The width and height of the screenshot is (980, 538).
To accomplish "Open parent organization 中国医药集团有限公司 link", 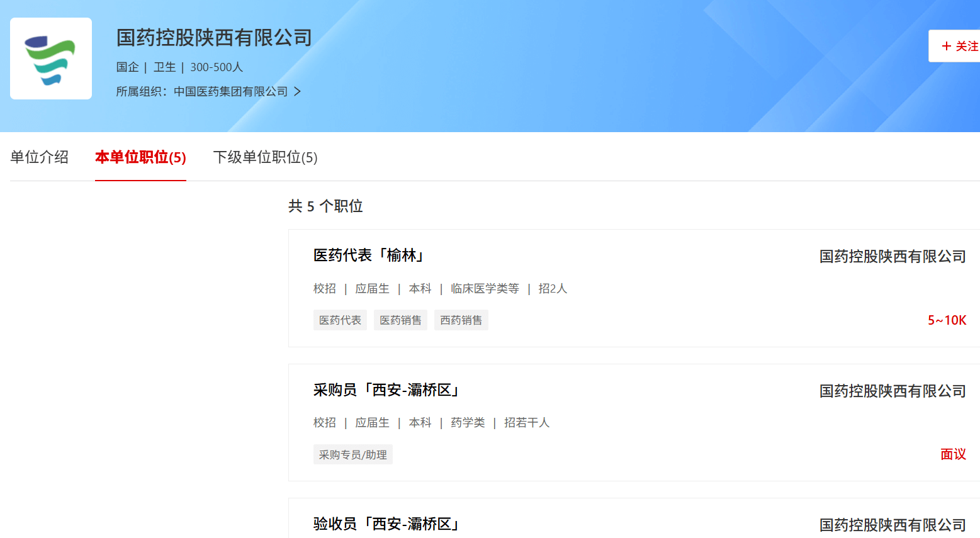I will point(230,92).
